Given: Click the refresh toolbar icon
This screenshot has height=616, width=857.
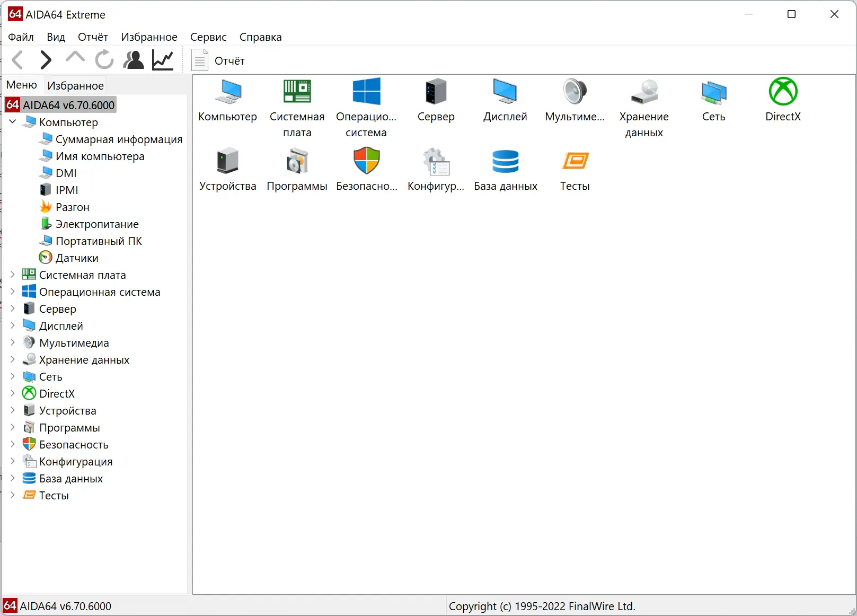Looking at the screenshot, I should click(x=104, y=60).
